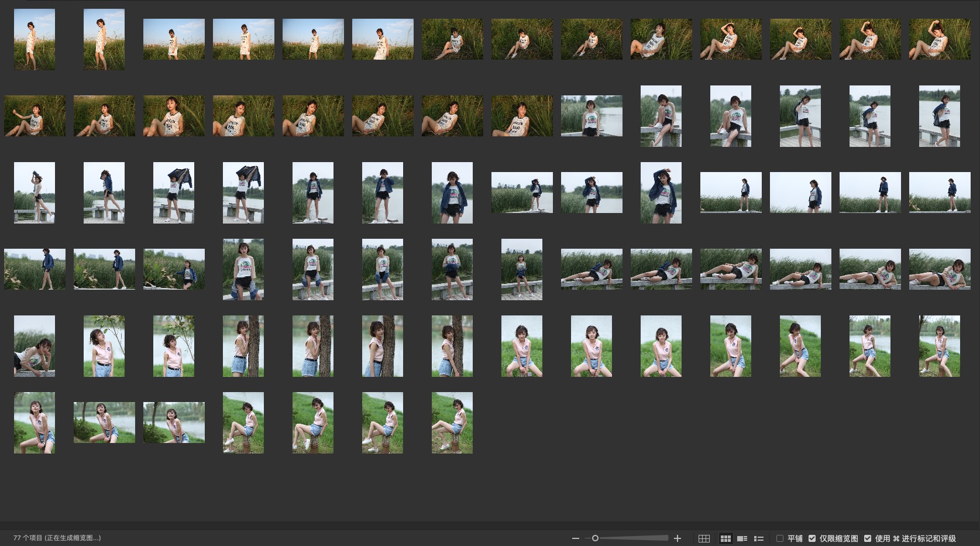Image resolution: width=980 pixels, height=546 pixels.
Task: Click the minus icon to shrink thumbnails
Action: [x=576, y=538]
